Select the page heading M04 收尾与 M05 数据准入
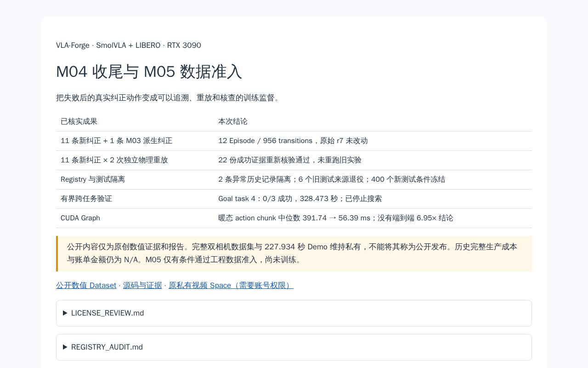 click(149, 71)
